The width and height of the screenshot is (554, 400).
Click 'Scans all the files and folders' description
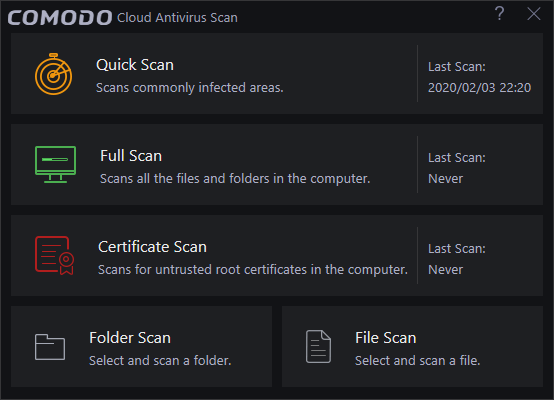pos(235,178)
